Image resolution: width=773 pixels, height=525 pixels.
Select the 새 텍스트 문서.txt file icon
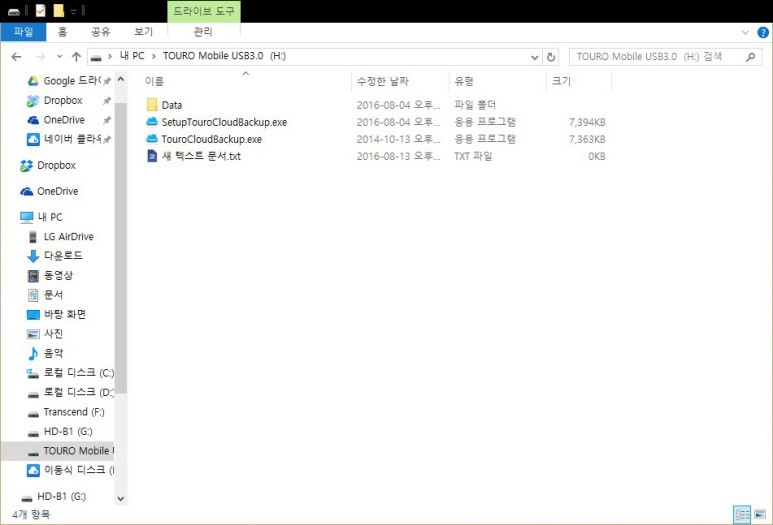152,156
